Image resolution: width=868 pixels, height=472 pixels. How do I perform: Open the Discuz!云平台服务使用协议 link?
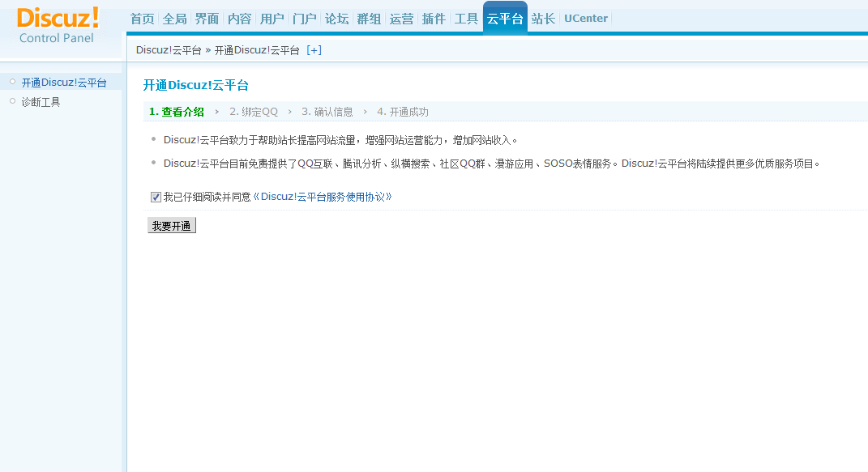coord(323,197)
